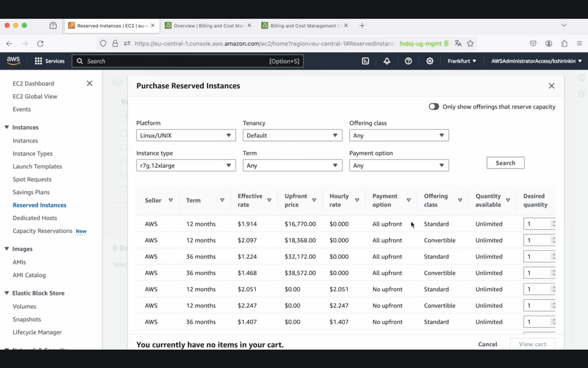Click the Reserved Instances sidebar icon
This screenshot has width=588, height=368.
click(39, 205)
